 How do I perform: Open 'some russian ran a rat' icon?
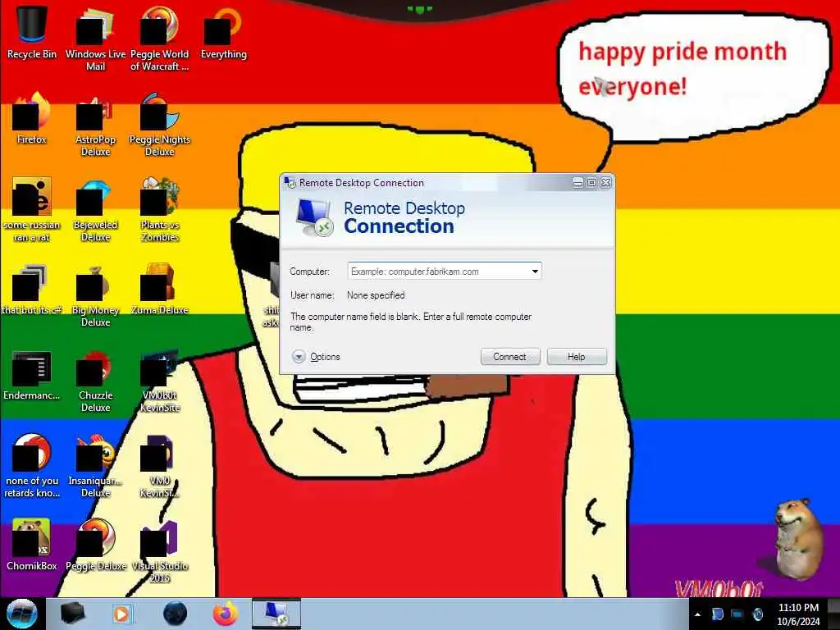click(x=32, y=209)
